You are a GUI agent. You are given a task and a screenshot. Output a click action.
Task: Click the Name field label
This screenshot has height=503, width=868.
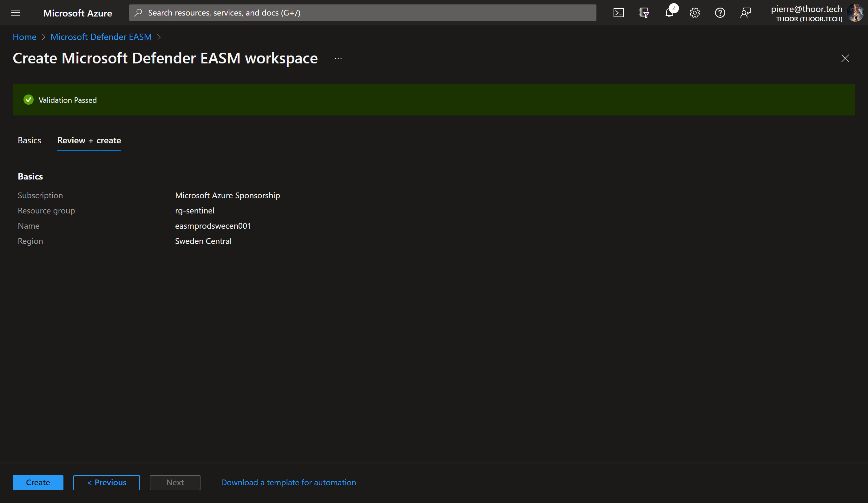pyautogui.click(x=29, y=226)
